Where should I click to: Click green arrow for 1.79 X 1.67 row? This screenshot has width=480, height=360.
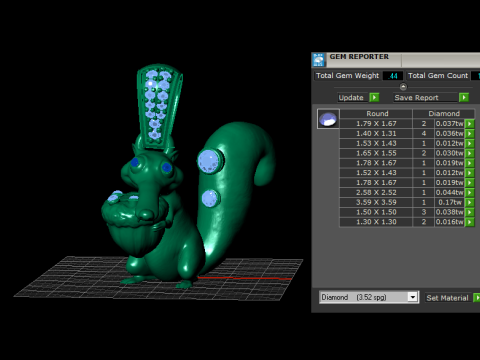click(x=469, y=124)
